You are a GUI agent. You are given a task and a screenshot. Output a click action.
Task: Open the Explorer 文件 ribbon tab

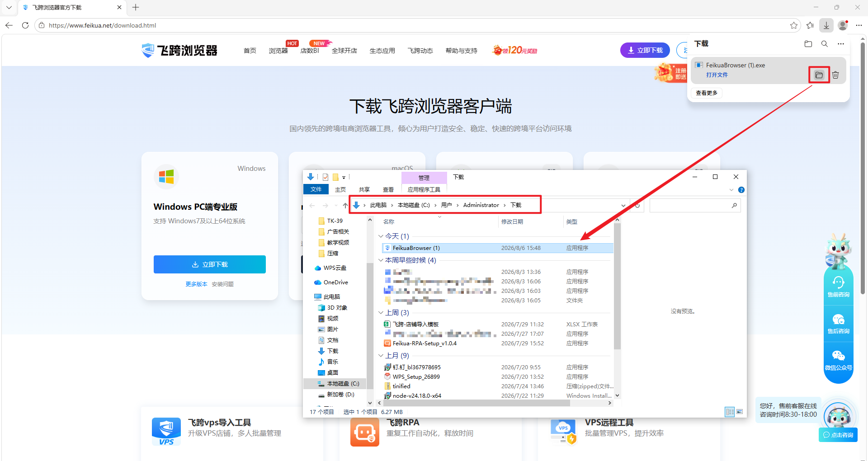(x=316, y=189)
